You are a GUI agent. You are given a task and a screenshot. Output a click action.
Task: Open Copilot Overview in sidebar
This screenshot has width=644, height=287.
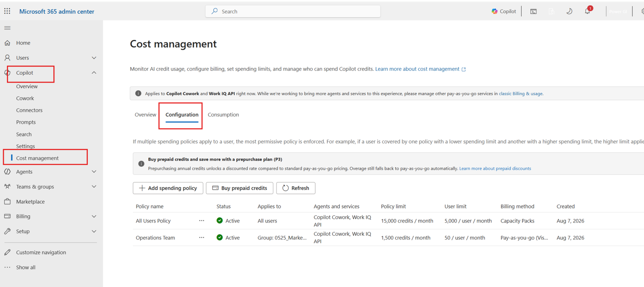click(x=27, y=86)
